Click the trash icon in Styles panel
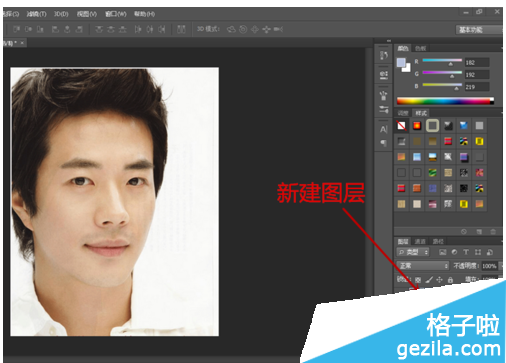Screen dimensions: 506x363 click(x=493, y=231)
